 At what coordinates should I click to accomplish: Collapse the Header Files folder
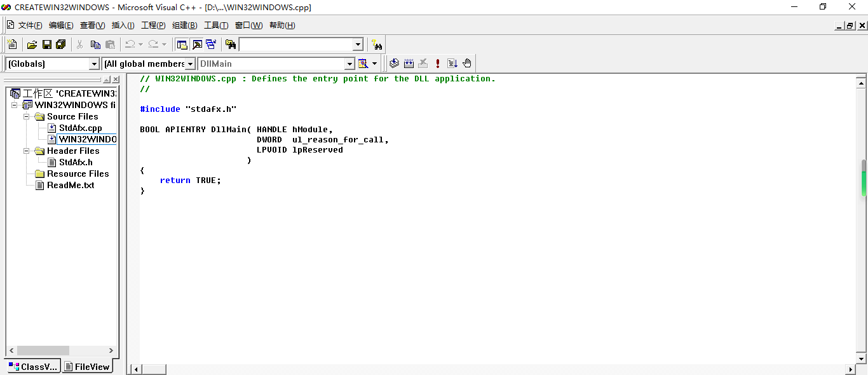tap(27, 151)
